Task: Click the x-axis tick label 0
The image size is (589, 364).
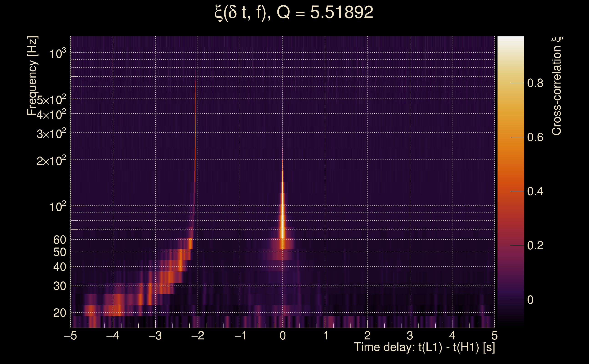Action: pyautogui.click(x=283, y=336)
